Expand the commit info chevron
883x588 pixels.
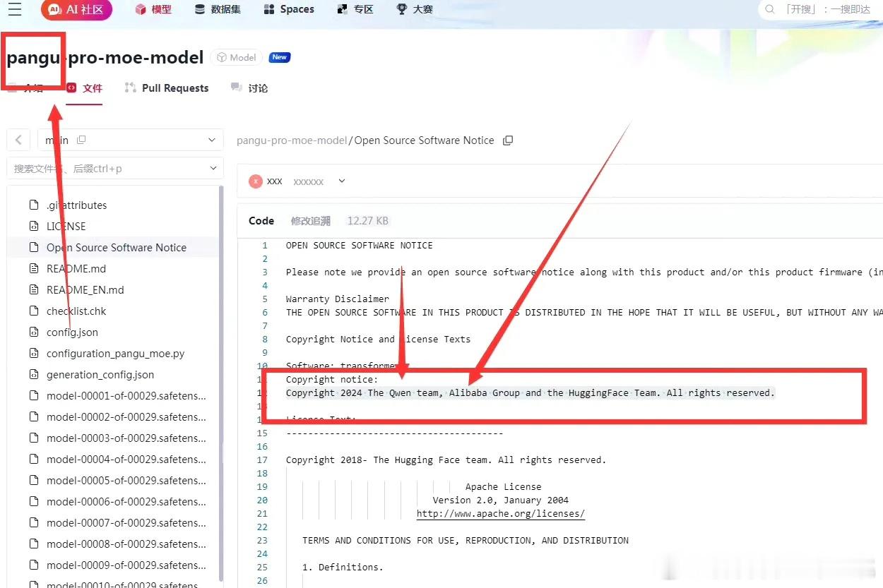pyautogui.click(x=342, y=181)
